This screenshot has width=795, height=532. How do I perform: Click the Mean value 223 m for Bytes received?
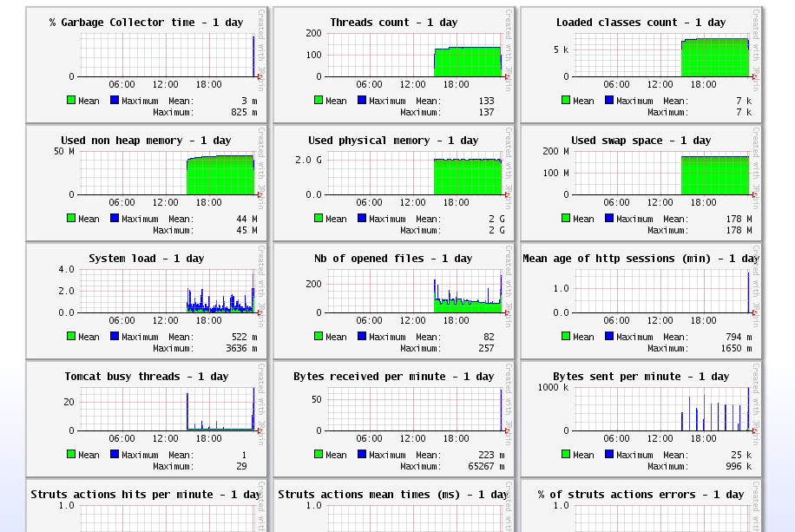coord(492,456)
